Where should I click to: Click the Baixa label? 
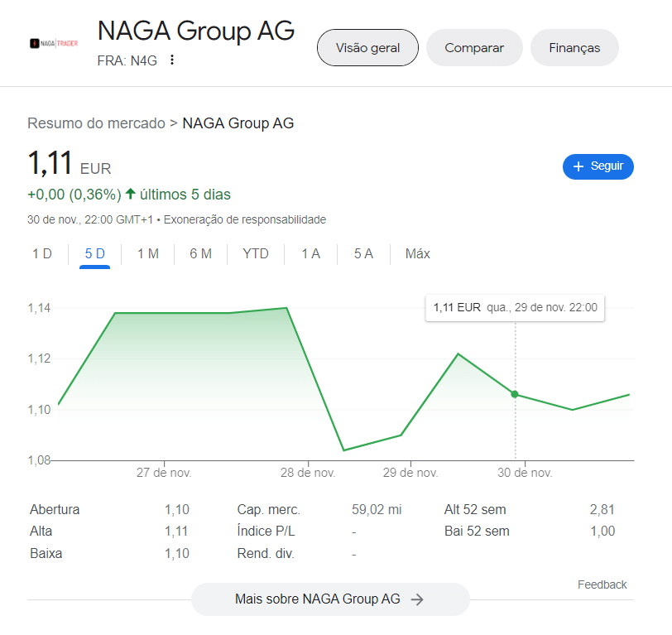46,554
